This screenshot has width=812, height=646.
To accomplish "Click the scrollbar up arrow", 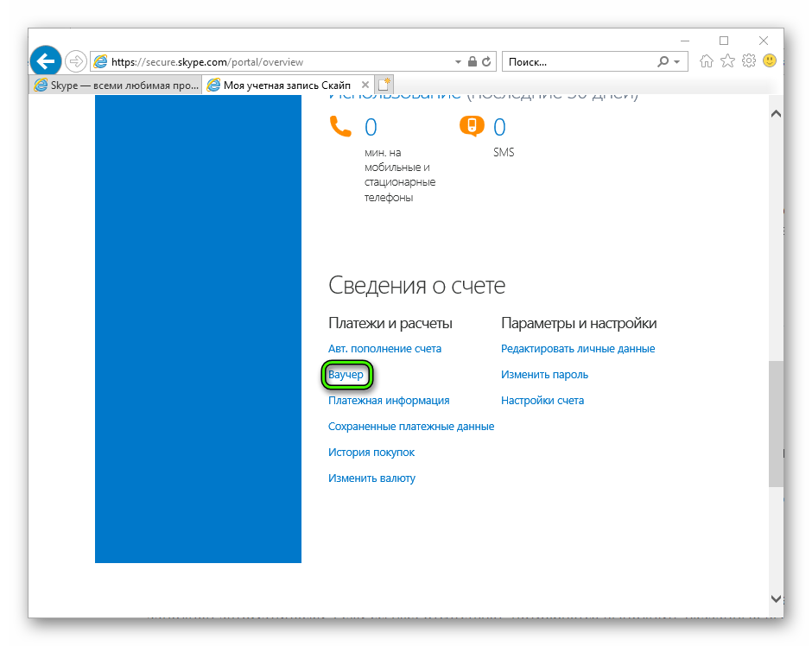I will coord(776,113).
